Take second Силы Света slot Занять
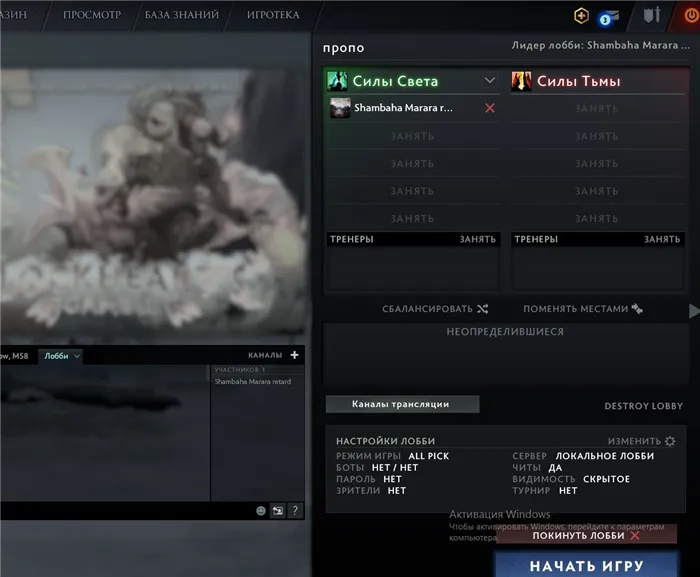 412,136
